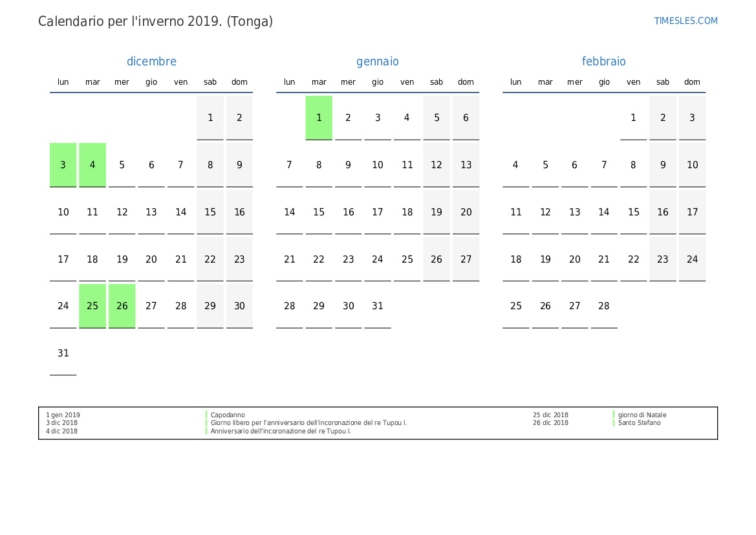The height and width of the screenshot is (535, 756).
Task: Select the green January 1 cell
Action: click(319, 118)
